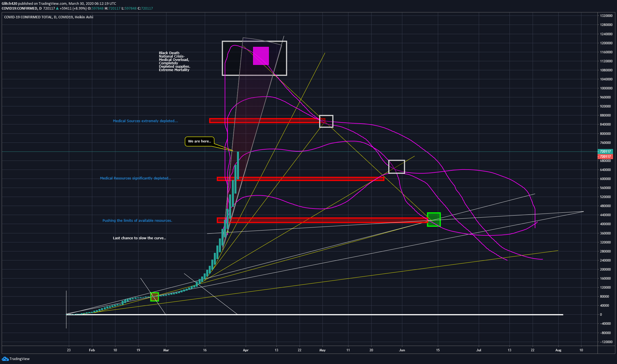Click the 'We are here..' callout bubble
Screen dimensions: 617x364
[199, 141]
